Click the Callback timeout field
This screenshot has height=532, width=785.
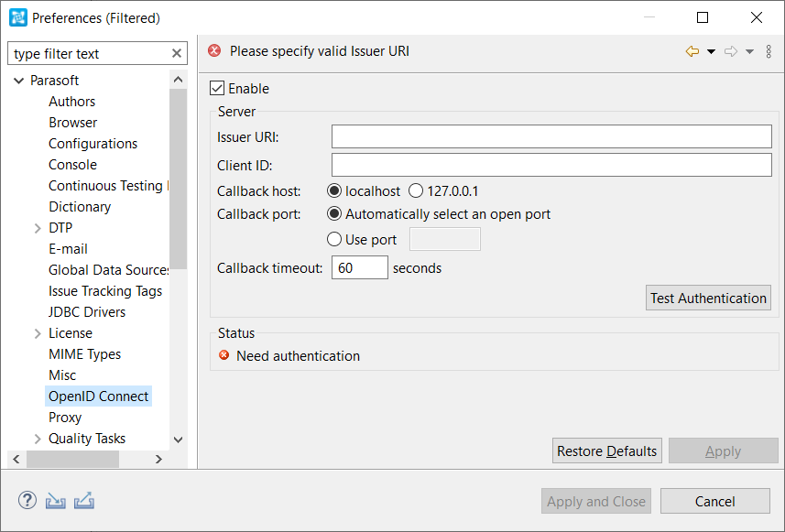(x=359, y=267)
